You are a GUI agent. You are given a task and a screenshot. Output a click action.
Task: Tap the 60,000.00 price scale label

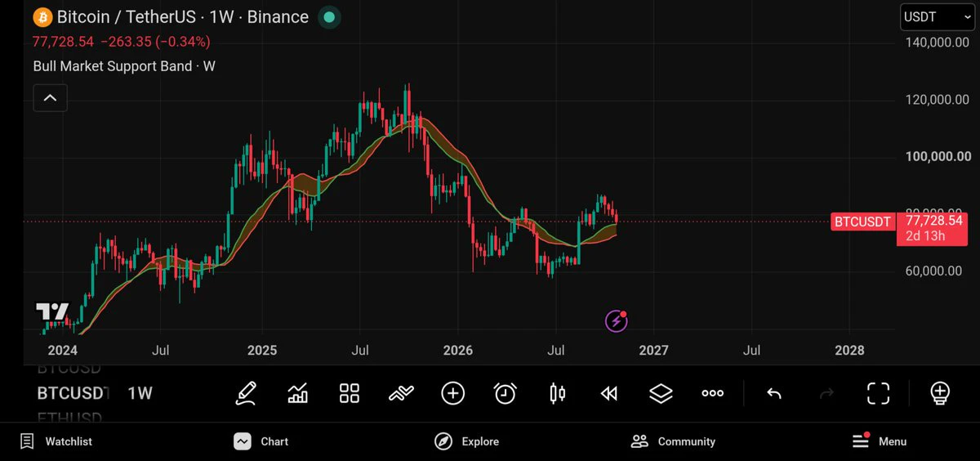(933, 271)
